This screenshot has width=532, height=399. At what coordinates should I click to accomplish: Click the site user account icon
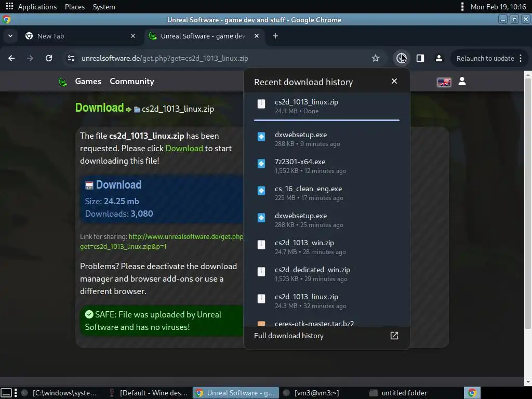[x=462, y=82]
